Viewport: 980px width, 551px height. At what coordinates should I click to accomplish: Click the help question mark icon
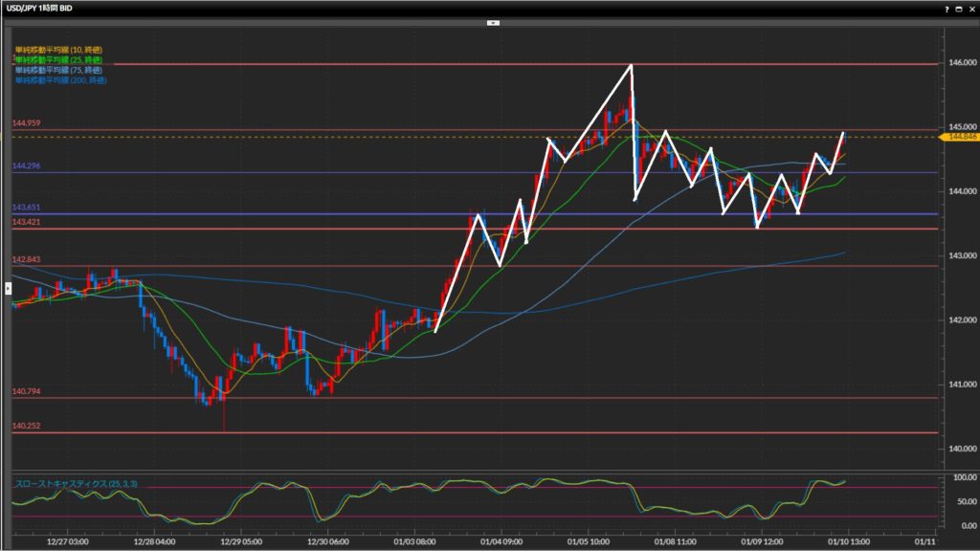[x=947, y=8]
